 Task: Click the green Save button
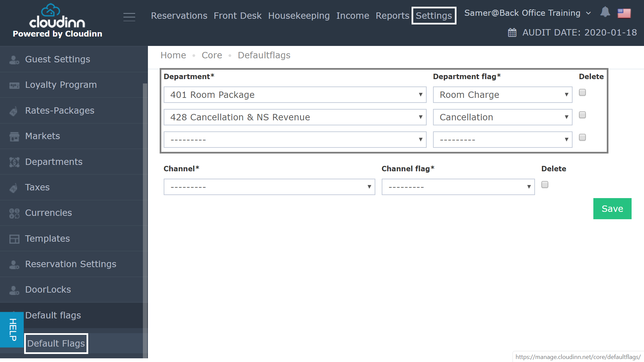[x=612, y=209]
